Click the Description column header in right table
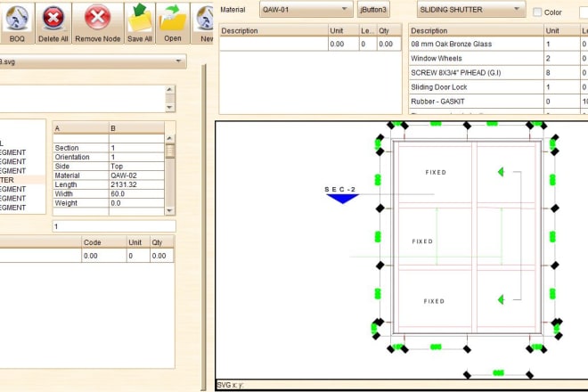Screen dimensions: 588x392 [475, 30]
